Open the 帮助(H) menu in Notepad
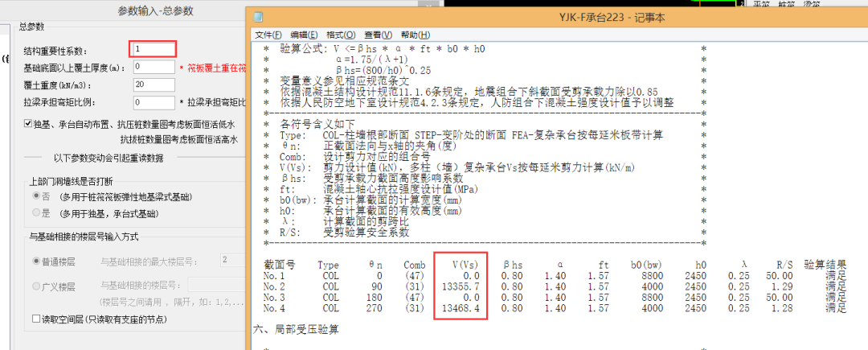The image size is (868, 350). click(415, 35)
